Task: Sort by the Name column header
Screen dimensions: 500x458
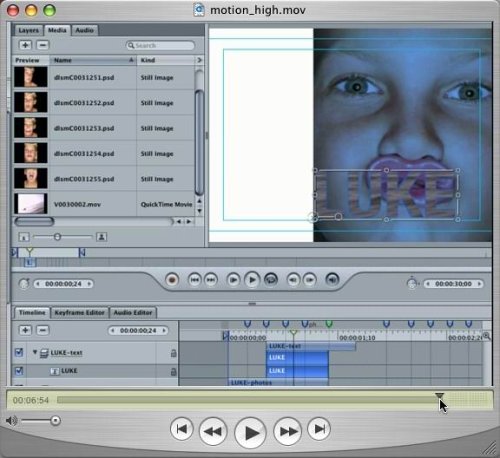Action: [x=93, y=60]
